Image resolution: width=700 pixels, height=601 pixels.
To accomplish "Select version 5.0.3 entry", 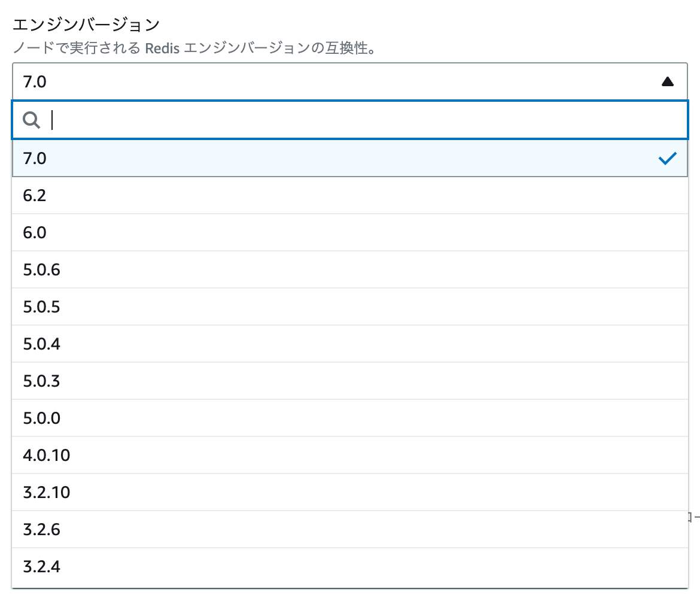I will click(x=350, y=381).
